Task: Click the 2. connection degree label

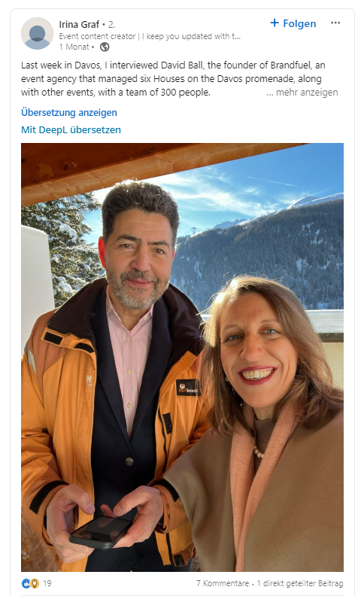Action: [x=111, y=24]
